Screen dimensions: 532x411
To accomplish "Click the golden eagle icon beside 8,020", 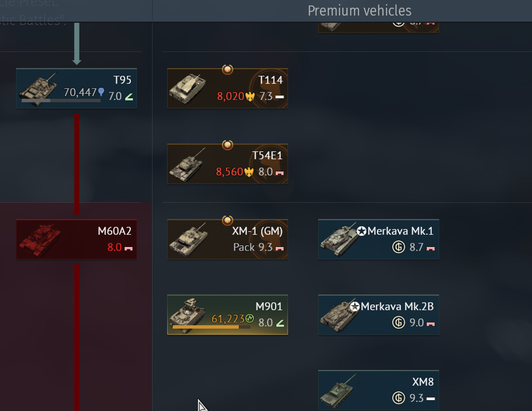I will click(x=250, y=97).
